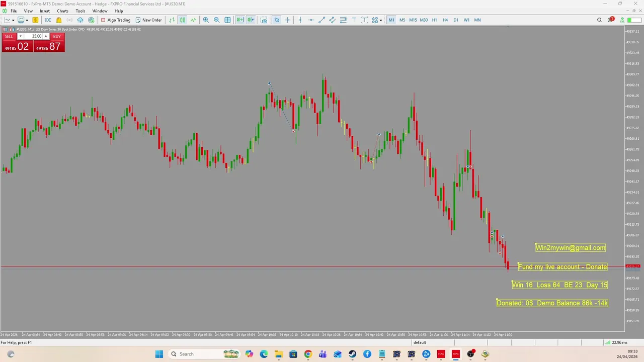Viewport: 644px width, 362px height.
Task: Click the green LVL level icon
Action: pos(622,20)
